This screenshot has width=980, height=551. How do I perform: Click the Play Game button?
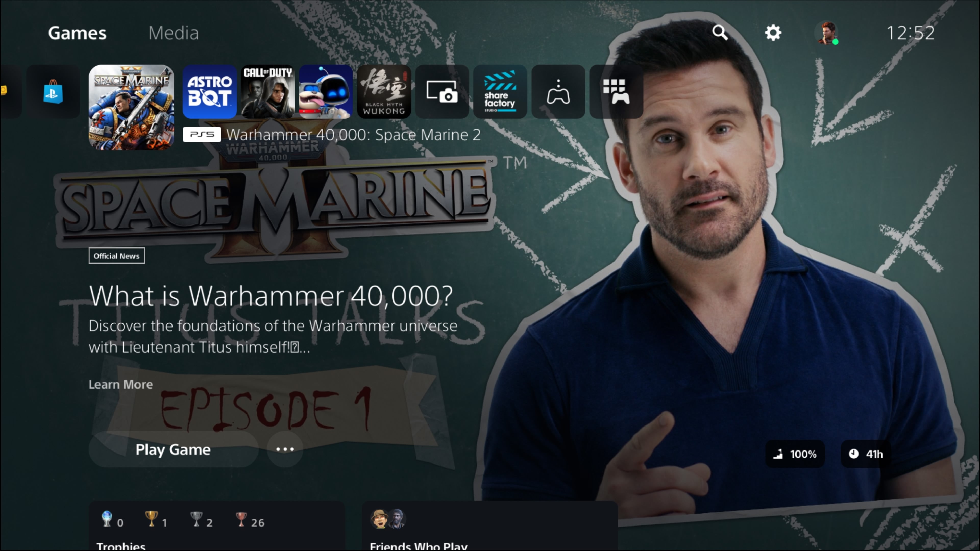click(173, 449)
